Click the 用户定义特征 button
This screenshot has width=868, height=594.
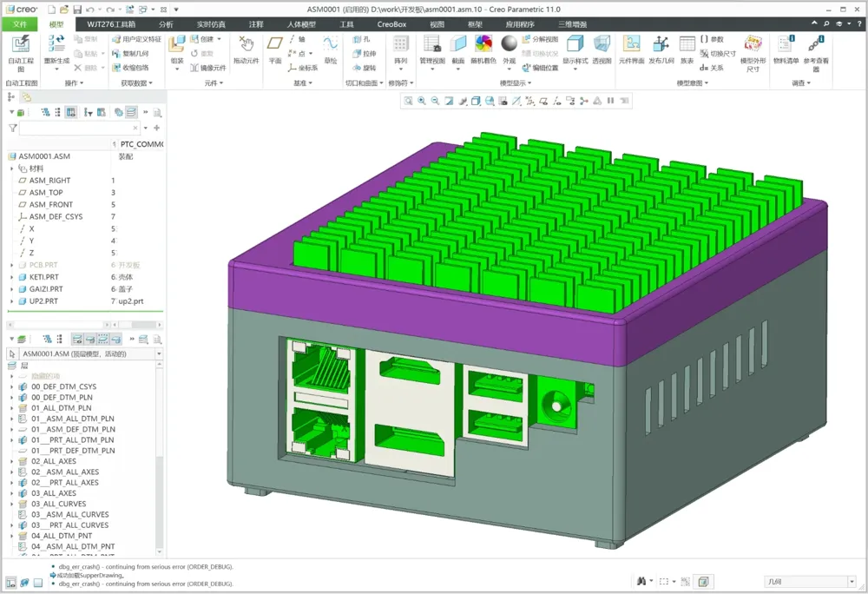pyautogui.click(x=136, y=39)
